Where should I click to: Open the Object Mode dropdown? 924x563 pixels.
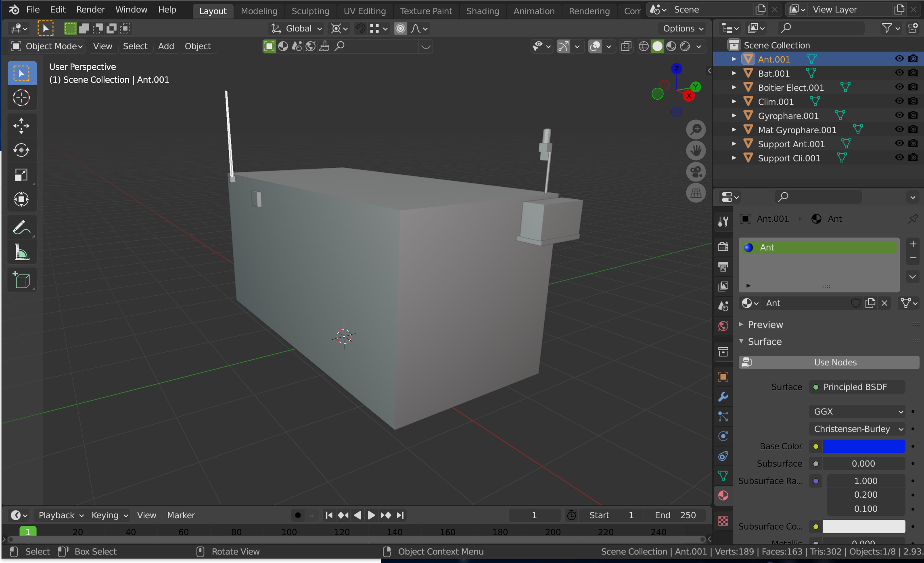(x=47, y=46)
